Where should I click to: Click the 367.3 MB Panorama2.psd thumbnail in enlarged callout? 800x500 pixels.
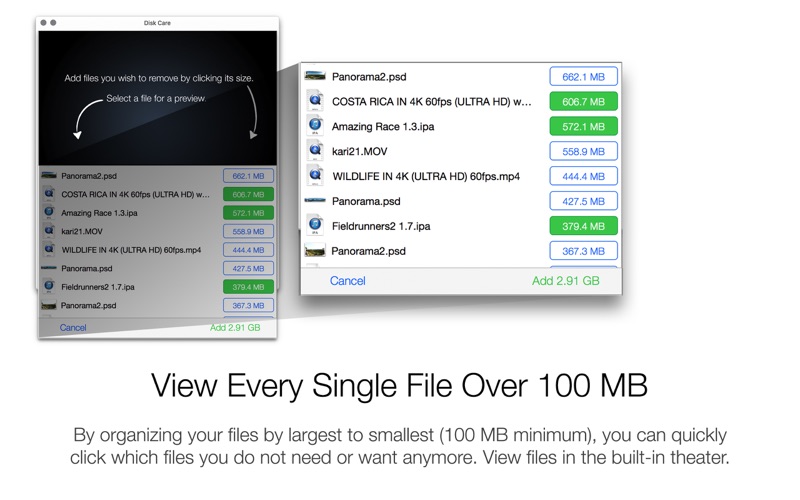click(315, 251)
